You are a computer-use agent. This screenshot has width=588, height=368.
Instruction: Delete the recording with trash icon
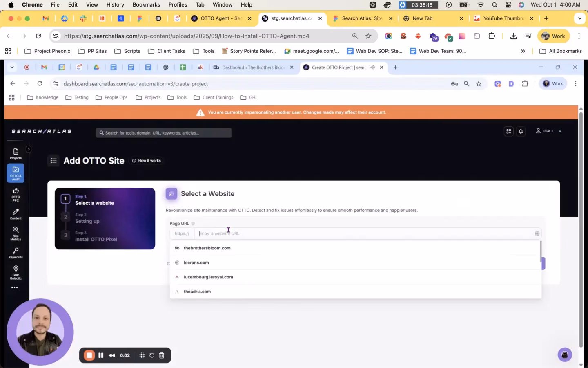pyautogui.click(x=162, y=355)
